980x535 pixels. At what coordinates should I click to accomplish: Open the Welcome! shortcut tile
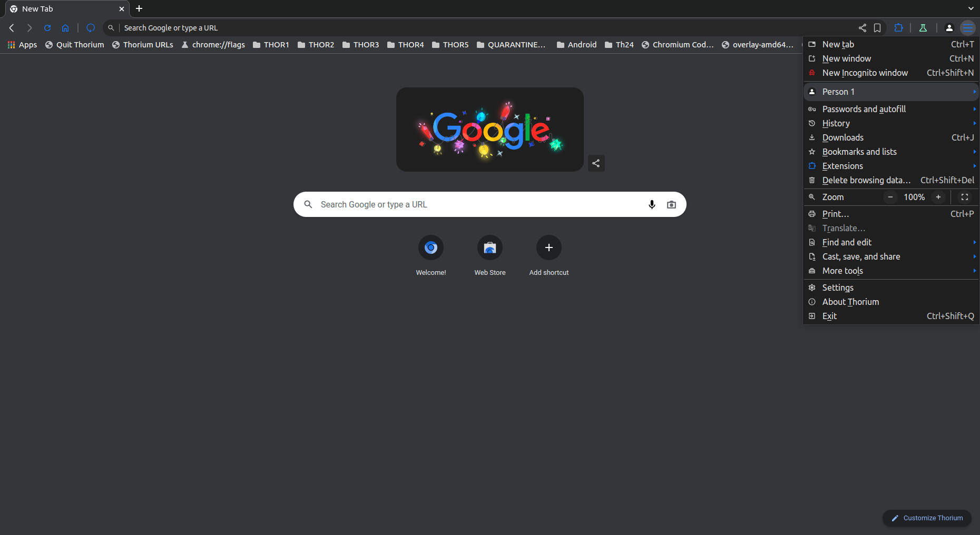431,256
